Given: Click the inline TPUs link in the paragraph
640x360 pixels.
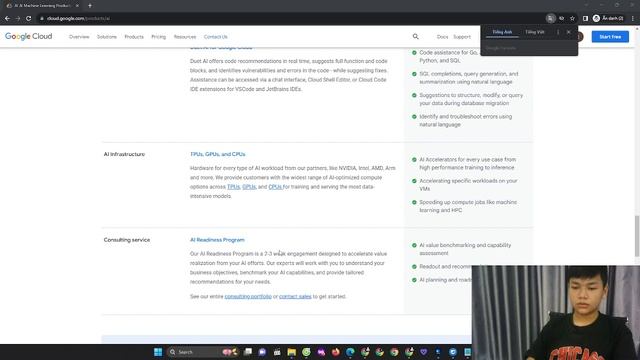Looking at the screenshot, I should (x=233, y=187).
